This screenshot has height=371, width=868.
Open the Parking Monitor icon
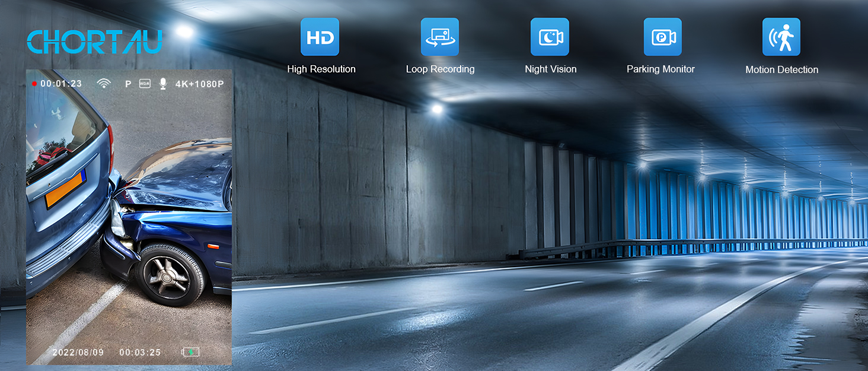[x=662, y=37]
